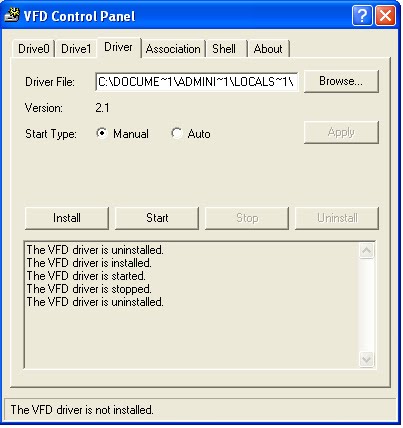Image resolution: width=403 pixels, height=428 pixels.
Task: Click the log scrollbar down arrow
Action: point(367,359)
